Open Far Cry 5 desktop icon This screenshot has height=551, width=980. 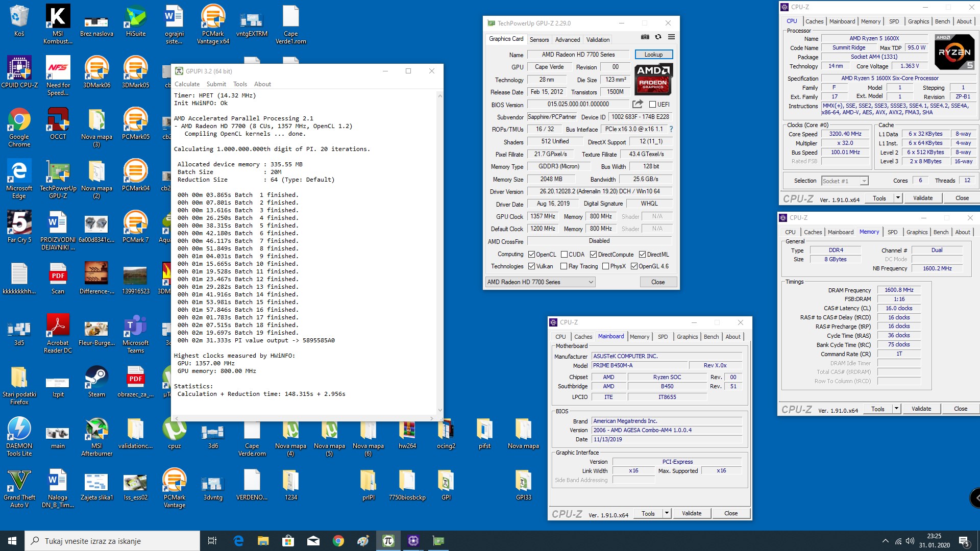[x=19, y=227]
